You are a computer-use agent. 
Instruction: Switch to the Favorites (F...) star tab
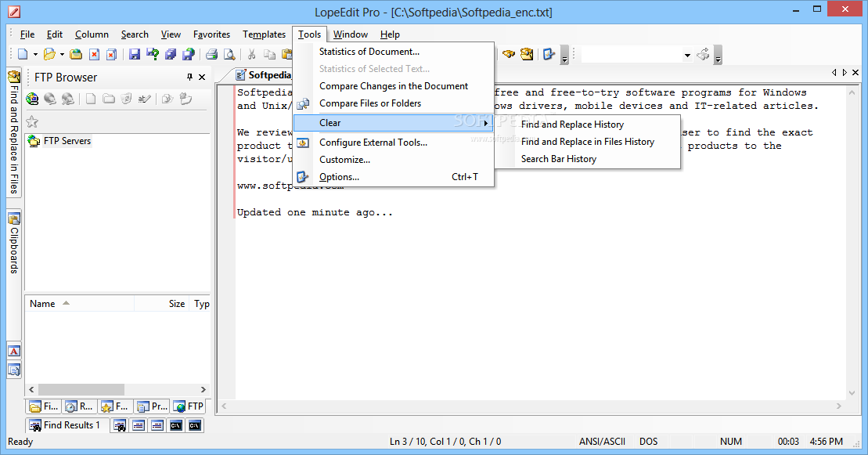click(115, 406)
